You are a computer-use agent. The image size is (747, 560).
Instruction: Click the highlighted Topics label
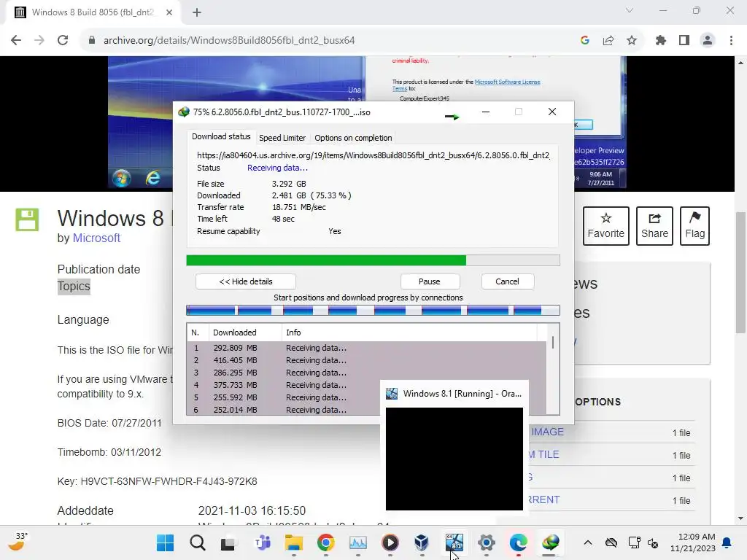click(x=74, y=286)
